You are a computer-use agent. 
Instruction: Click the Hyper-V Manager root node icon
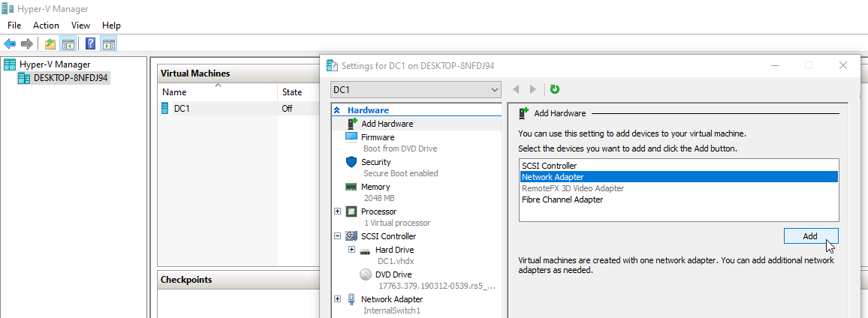tap(10, 64)
